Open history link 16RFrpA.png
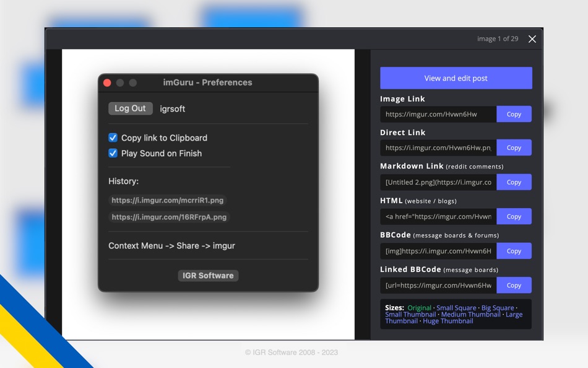The height and width of the screenshot is (368, 588). click(x=169, y=217)
